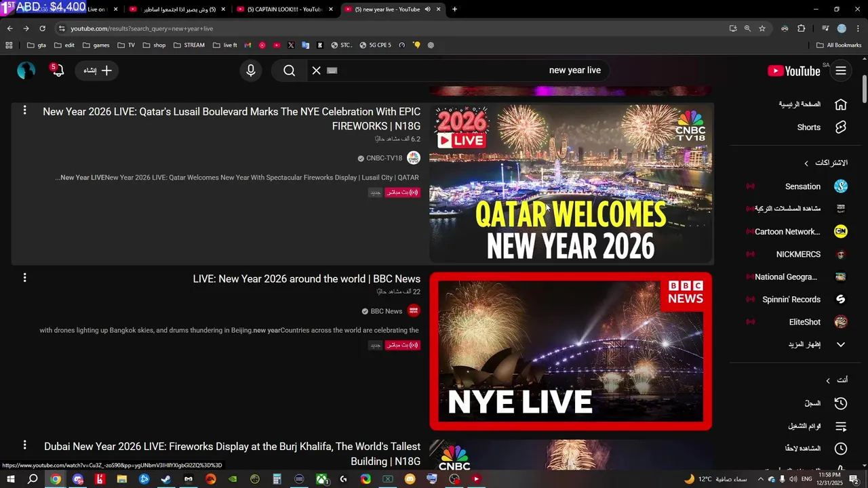Image resolution: width=868 pixels, height=488 pixels.
Task: Open options menu for Qatar Lusail video
Action: coord(24,110)
